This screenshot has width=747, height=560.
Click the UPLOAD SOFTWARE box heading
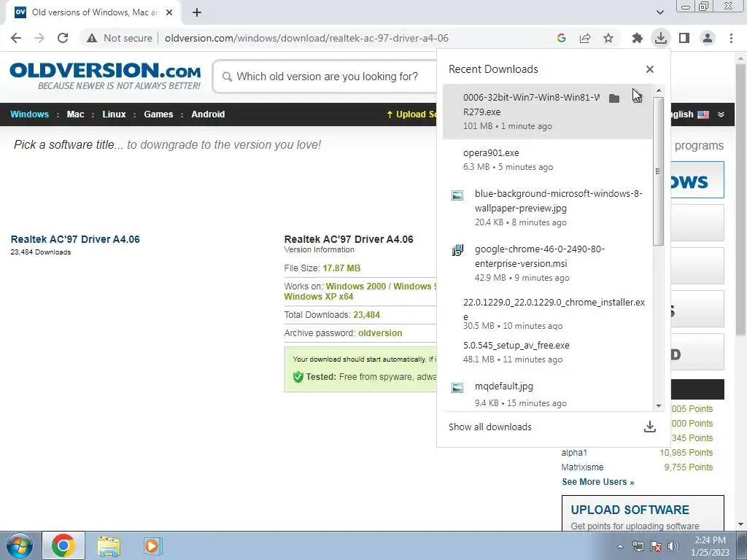(630, 510)
